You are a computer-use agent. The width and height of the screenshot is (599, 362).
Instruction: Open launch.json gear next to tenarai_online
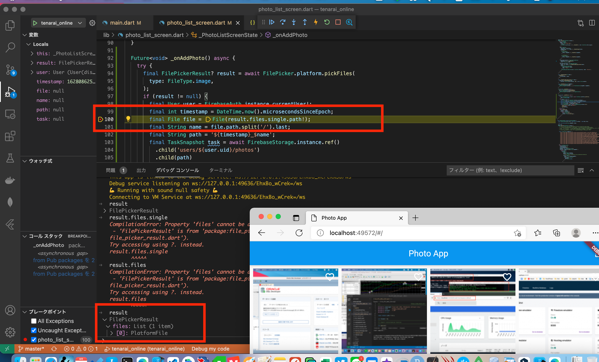[92, 23]
